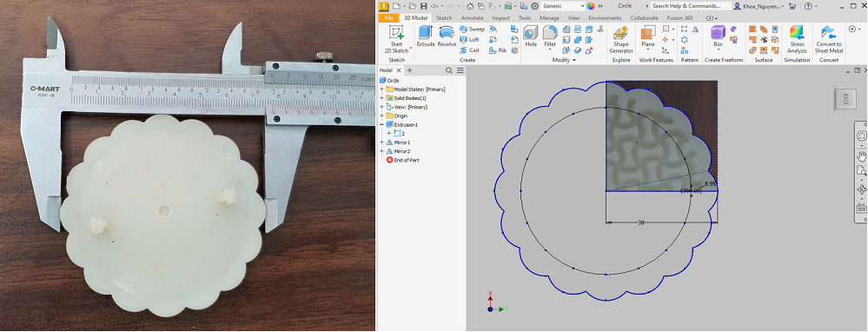The width and height of the screenshot is (868, 332).
Task: Open the Environments tab
Action: click(x=605, y=17)
